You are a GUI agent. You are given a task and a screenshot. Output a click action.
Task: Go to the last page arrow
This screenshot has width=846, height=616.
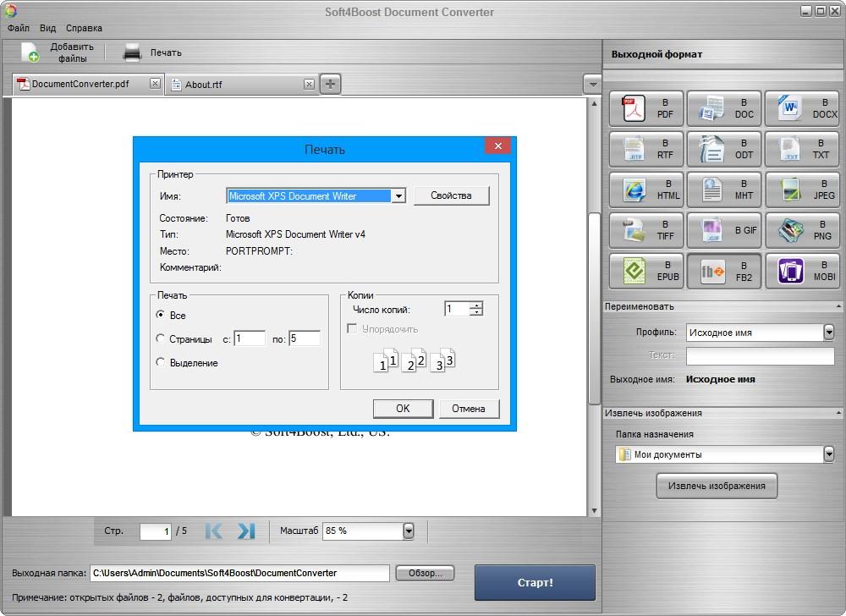pos(245,531)
